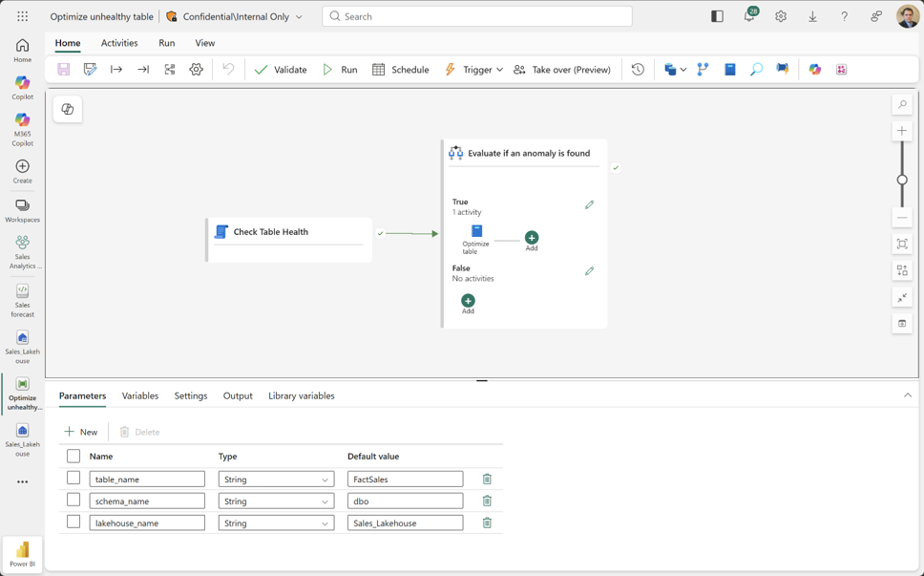The width and height of the screenshot is (924, 576).
Task: Click the canvas zoom slider handle
Action: (902, 180)
